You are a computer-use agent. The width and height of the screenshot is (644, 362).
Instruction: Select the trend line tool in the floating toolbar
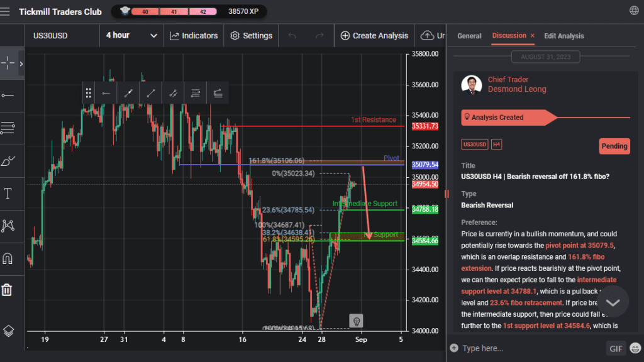point(151,92)
